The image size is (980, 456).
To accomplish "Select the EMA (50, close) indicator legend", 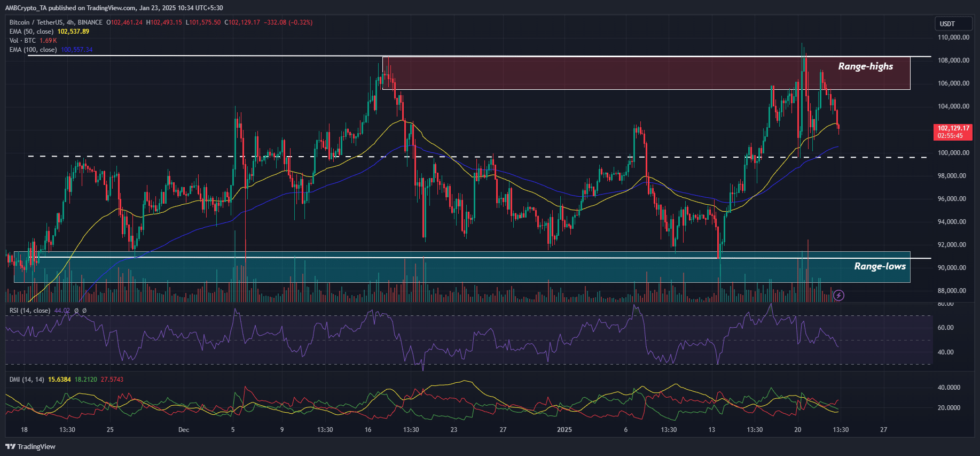I will pos(32,32).
